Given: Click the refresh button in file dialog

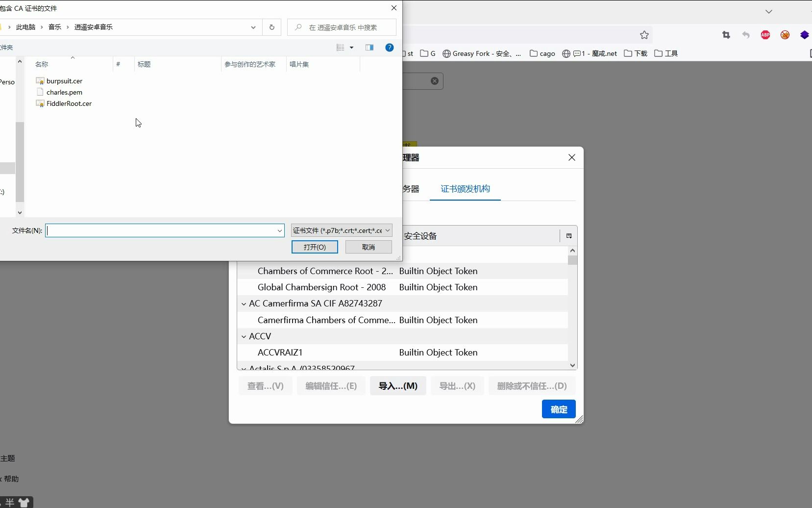Looking at the screenshot, I should (x=272, y=27).
